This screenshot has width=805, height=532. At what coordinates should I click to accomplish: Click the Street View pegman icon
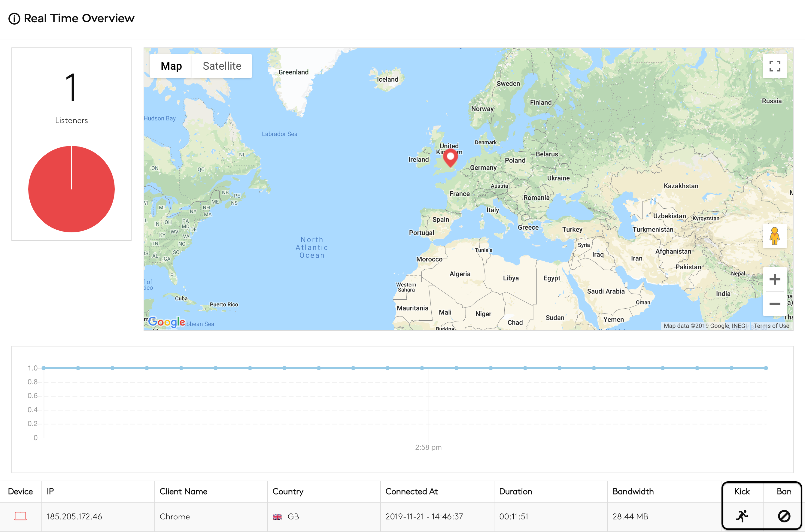(774, 236)
